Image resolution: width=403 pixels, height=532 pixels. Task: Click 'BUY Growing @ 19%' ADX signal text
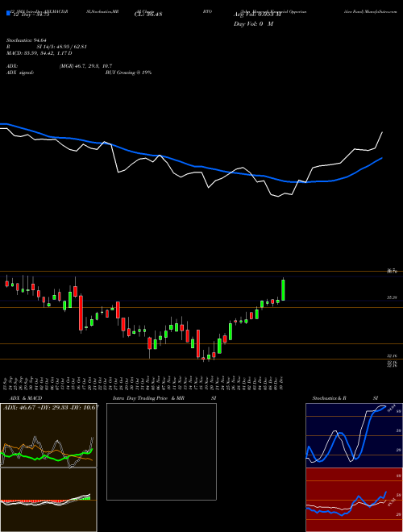[128, 73]
